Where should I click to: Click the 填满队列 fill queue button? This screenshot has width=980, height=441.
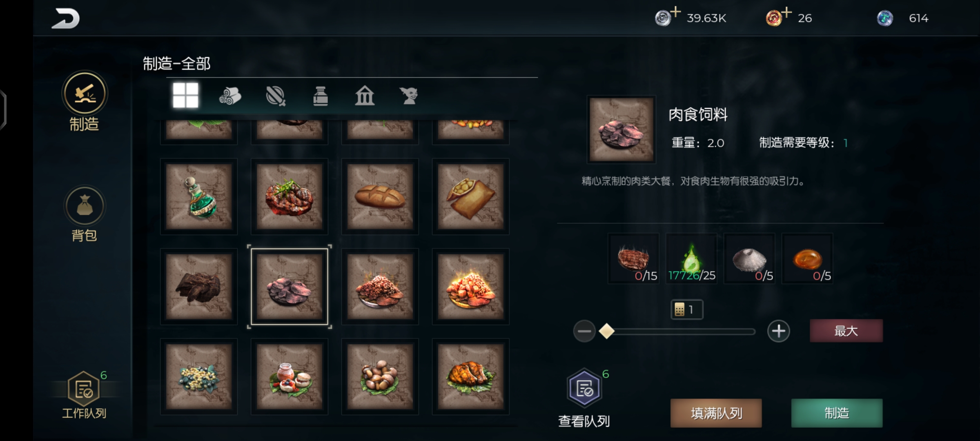click(716, 413)
